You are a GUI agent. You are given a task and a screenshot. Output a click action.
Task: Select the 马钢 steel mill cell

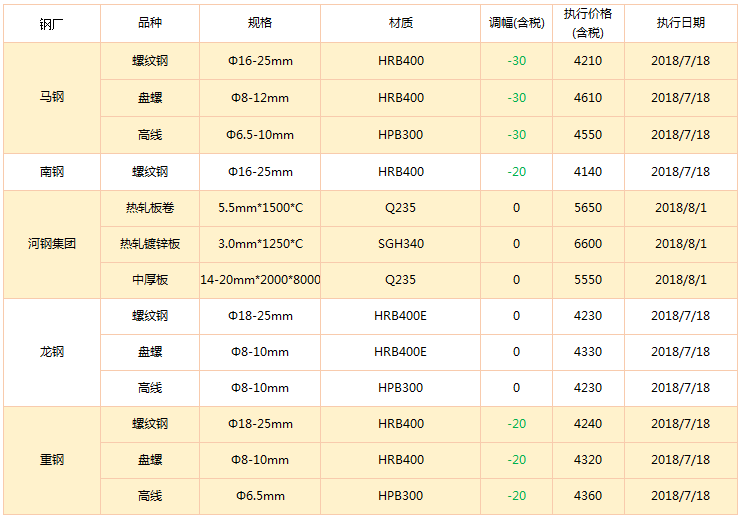(x=52, y=97)
